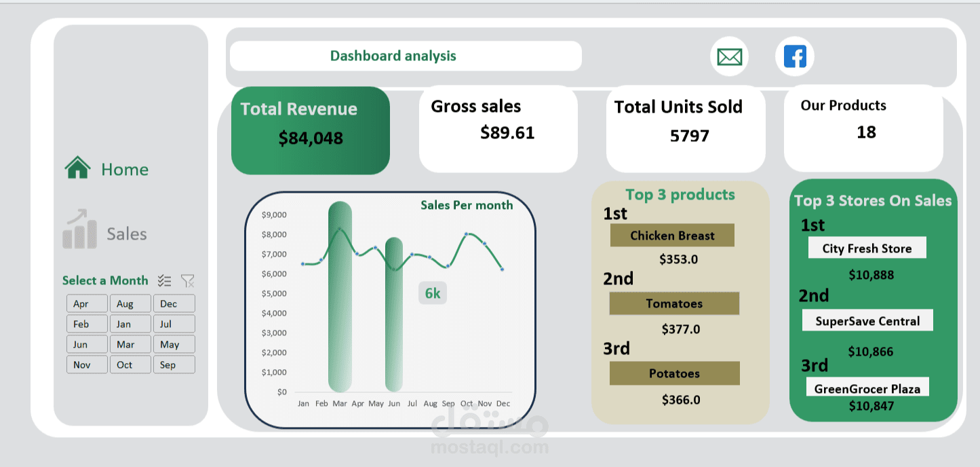This screenshot has width=980, height=467.
Task: Click the green Home house icon
Action: click(77, 168)
